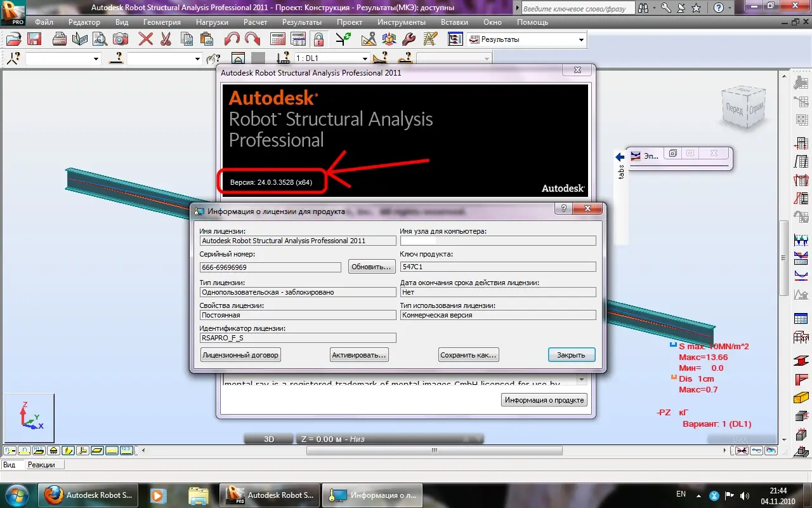Open the Геометрия menu
The image size is (812, 508).
162,22
